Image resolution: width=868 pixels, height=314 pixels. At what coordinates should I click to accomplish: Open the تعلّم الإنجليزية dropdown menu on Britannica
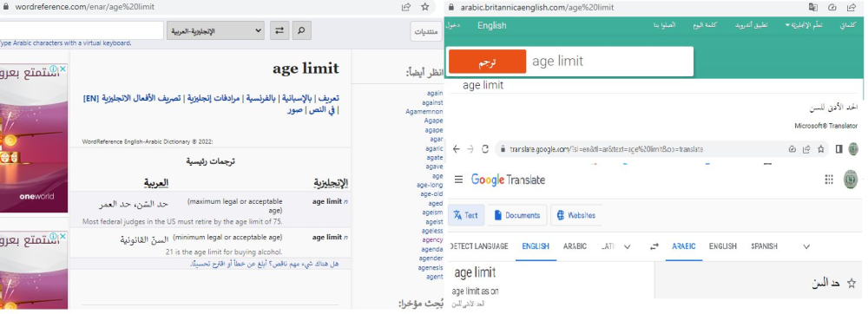(x=803, y=25)
